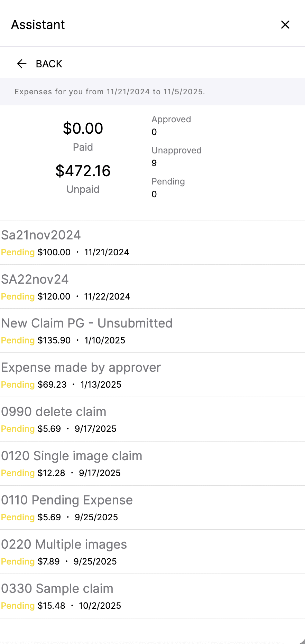Select the 0330 Sample claim entry
This screenshot has height=644, width=305.
[x=152, y=596]
